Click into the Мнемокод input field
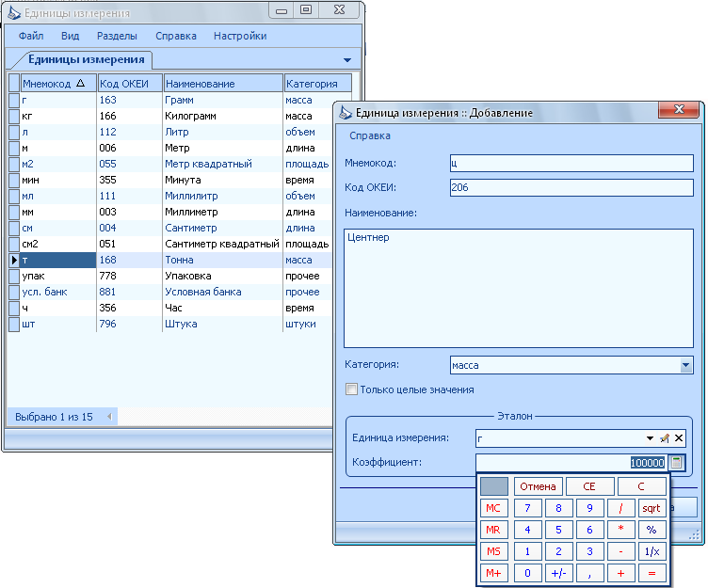 tap(571, 163)
